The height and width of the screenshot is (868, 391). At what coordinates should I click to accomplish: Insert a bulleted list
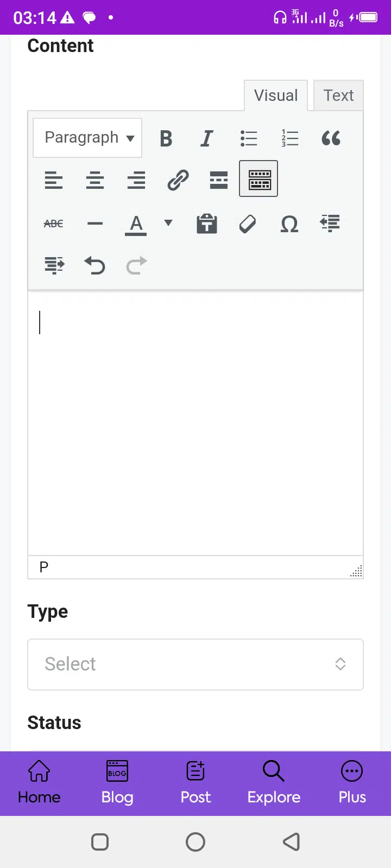click(248, 138)
